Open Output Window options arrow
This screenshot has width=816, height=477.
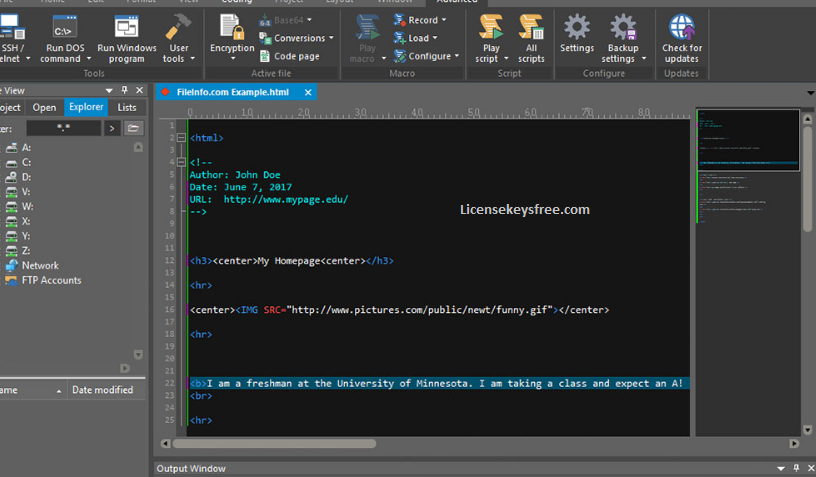click(x=781, y=468)
